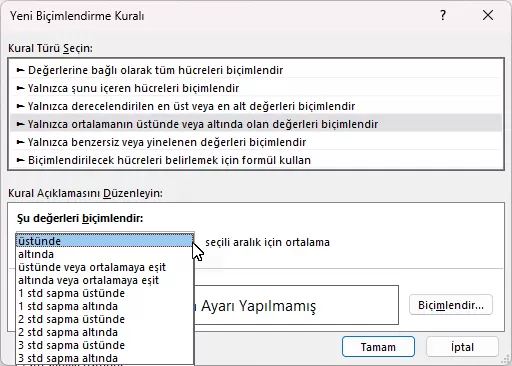The width and height of the screenshot is (512, 366).
Task: Select 'Yalnızca derecelendirilen en üst veya en alt' rule
Action: (x=256, y=106)
